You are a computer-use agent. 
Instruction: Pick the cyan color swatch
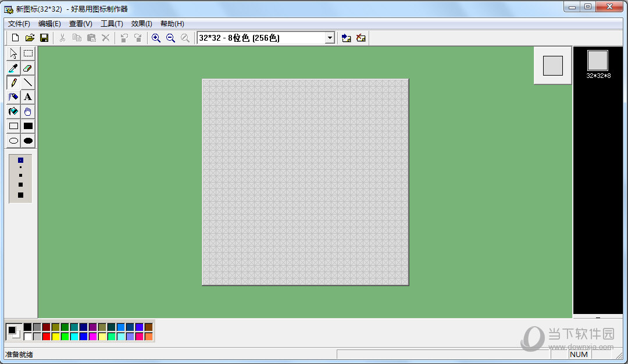tap(74, 336)
